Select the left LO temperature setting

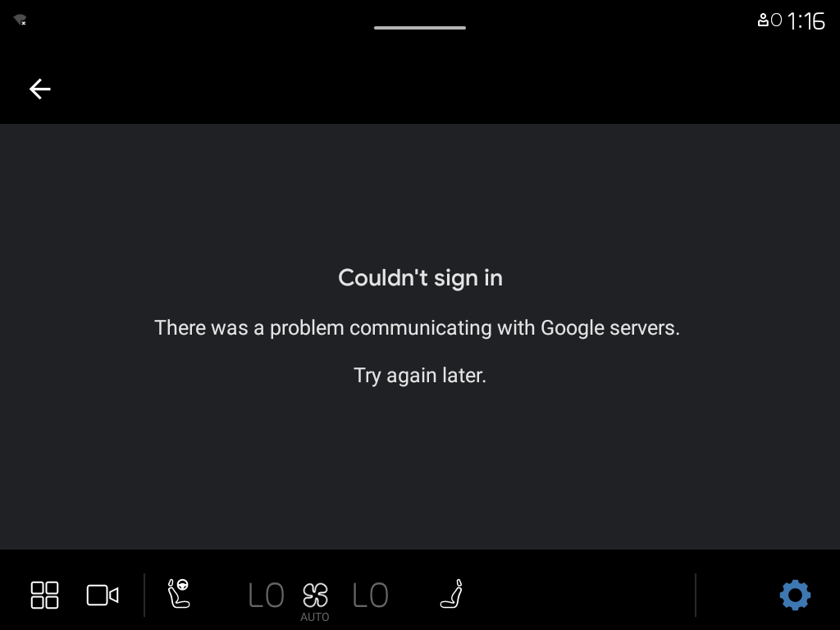[x=267, y=596]
